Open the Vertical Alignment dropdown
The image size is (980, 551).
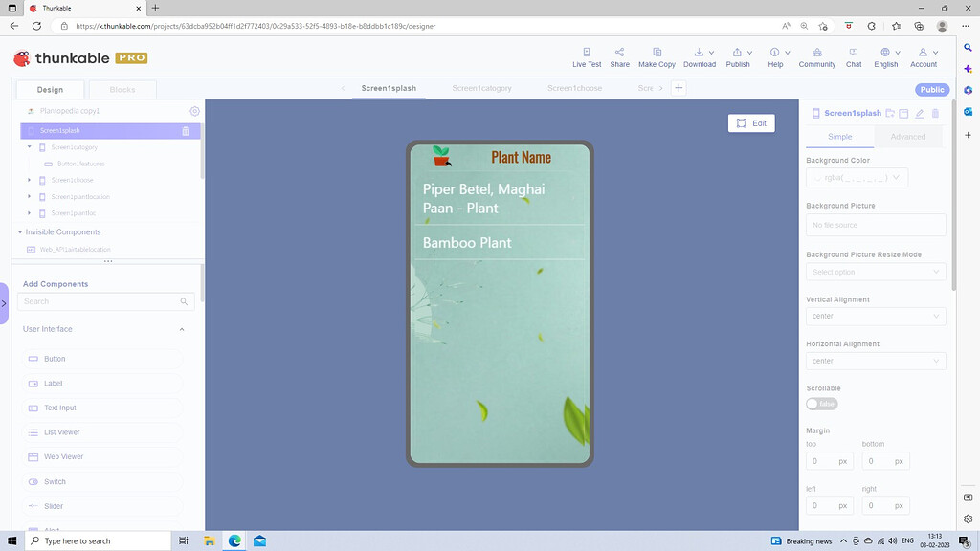(876, 316)
